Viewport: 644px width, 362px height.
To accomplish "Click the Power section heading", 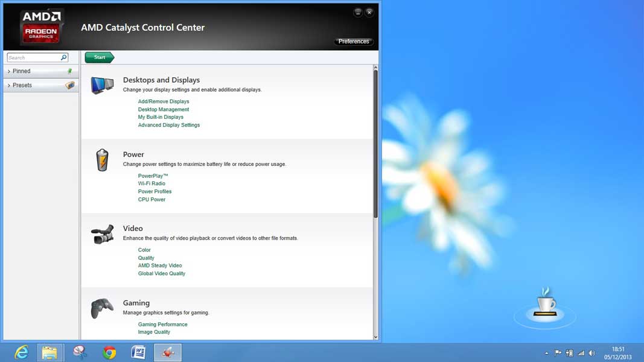I will point(133,154).
